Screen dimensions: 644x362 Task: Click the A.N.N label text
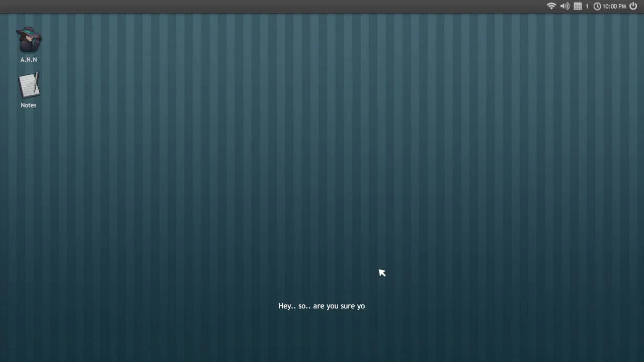pyautogui.click(x=29, y=59)
